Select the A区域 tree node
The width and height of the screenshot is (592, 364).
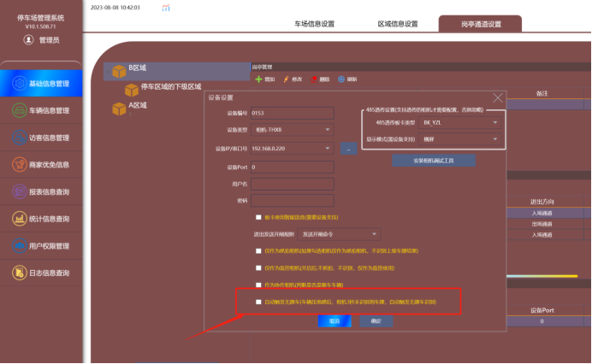click(x=138, y=105)
